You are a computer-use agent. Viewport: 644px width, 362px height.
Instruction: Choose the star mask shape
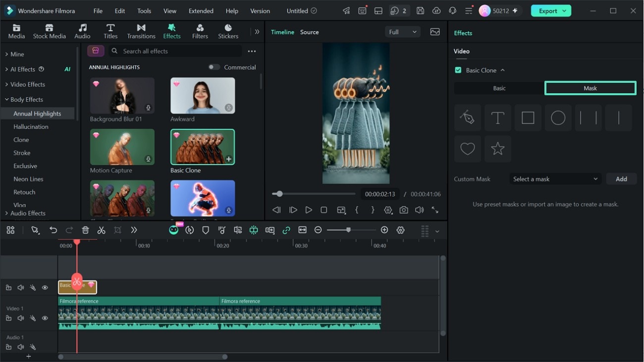[497, 148]
